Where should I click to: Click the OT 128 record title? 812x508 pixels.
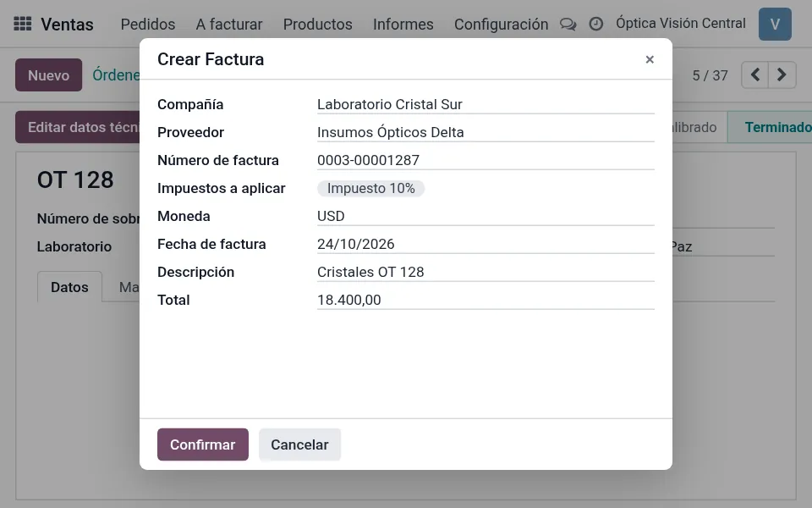(x=75, y=179)
